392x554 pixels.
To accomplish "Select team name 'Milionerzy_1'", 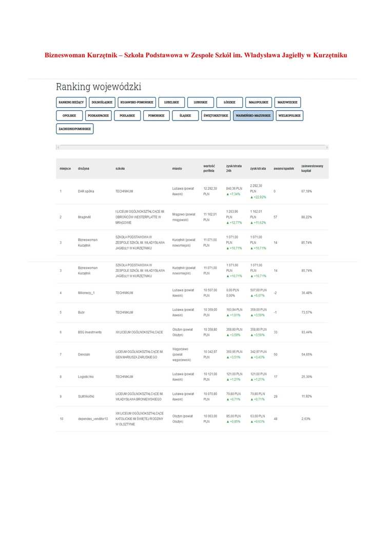I will (x=86, y=293).
